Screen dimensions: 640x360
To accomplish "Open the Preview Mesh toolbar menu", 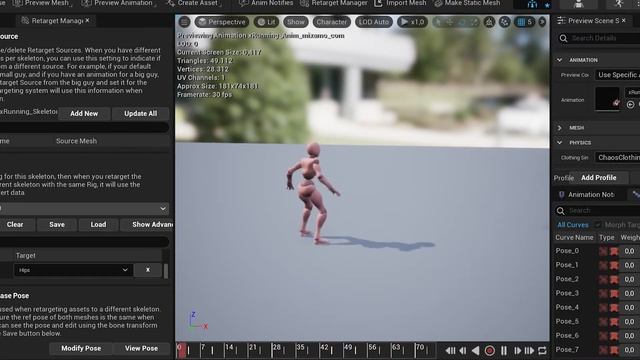I will (x=42, y=3).
